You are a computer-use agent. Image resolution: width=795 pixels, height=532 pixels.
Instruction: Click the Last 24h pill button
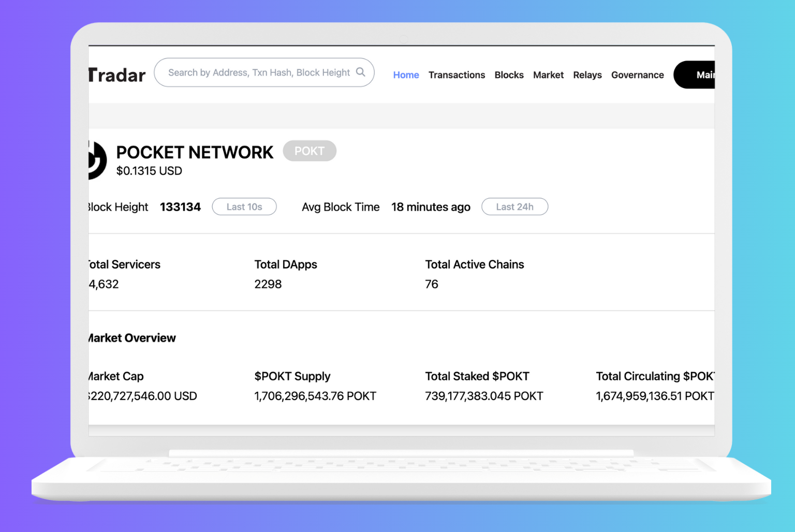pyautogui.click(x=514, y=207)
